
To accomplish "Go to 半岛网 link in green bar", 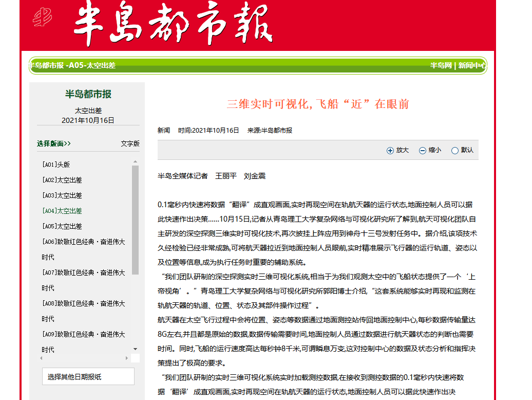I will [441, 65].
